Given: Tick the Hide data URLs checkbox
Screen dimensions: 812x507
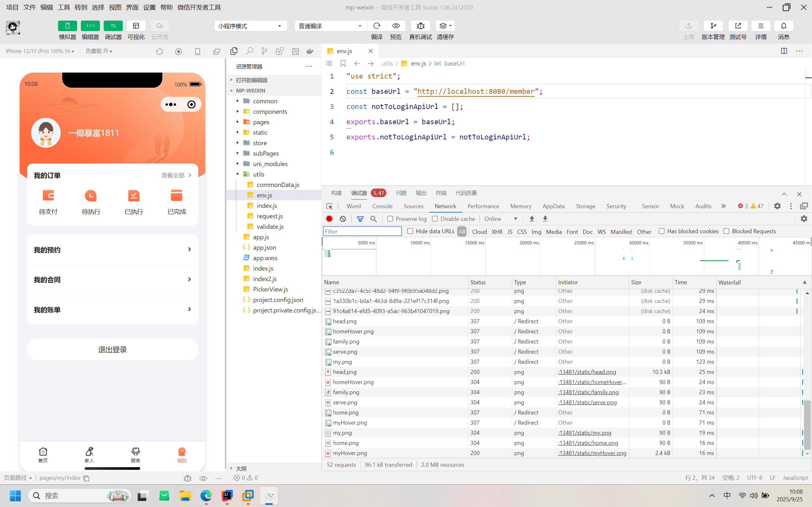Looking at the screenshot, I should coord(410,231).
